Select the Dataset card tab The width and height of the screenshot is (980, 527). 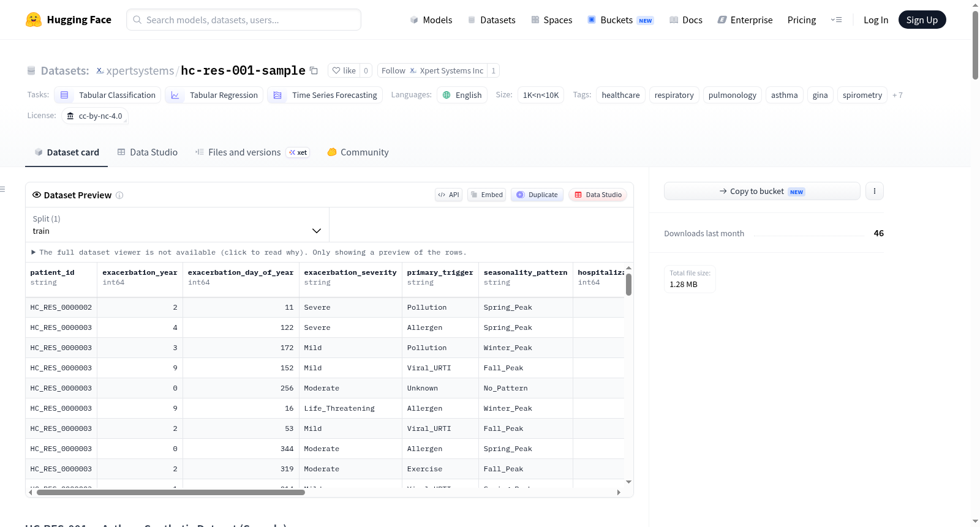click(x=67, y=152)
